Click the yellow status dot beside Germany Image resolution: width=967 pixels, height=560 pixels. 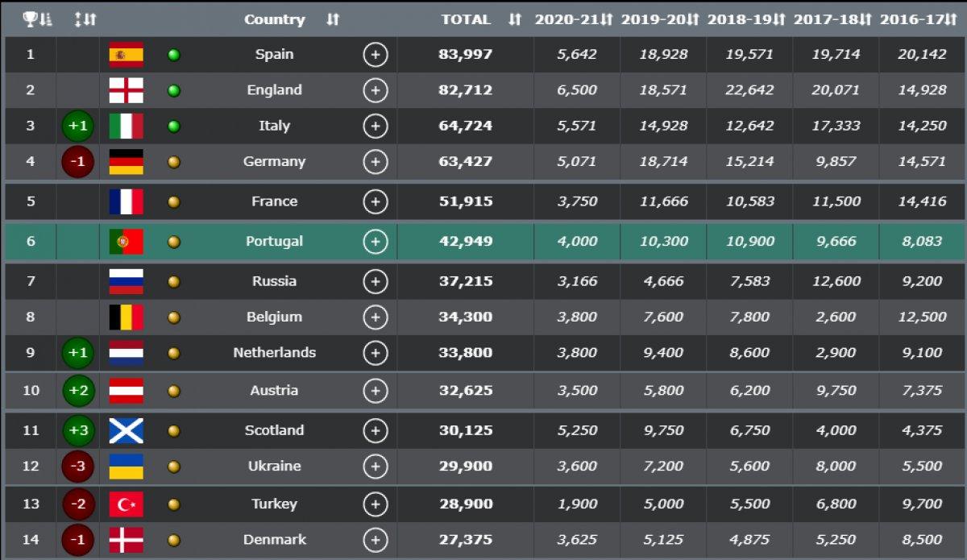coord(173,162)
